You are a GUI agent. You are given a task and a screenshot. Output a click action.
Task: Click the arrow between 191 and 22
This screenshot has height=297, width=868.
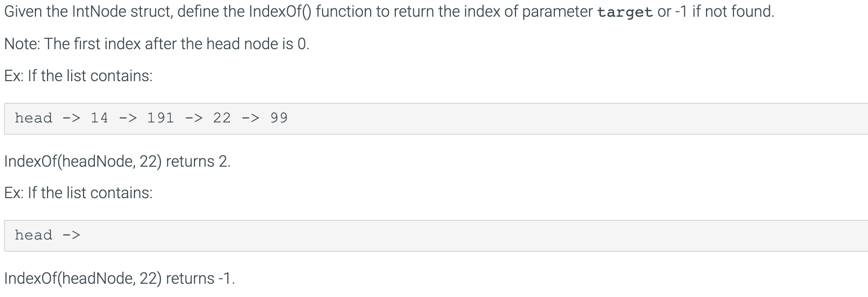[194, 118]
